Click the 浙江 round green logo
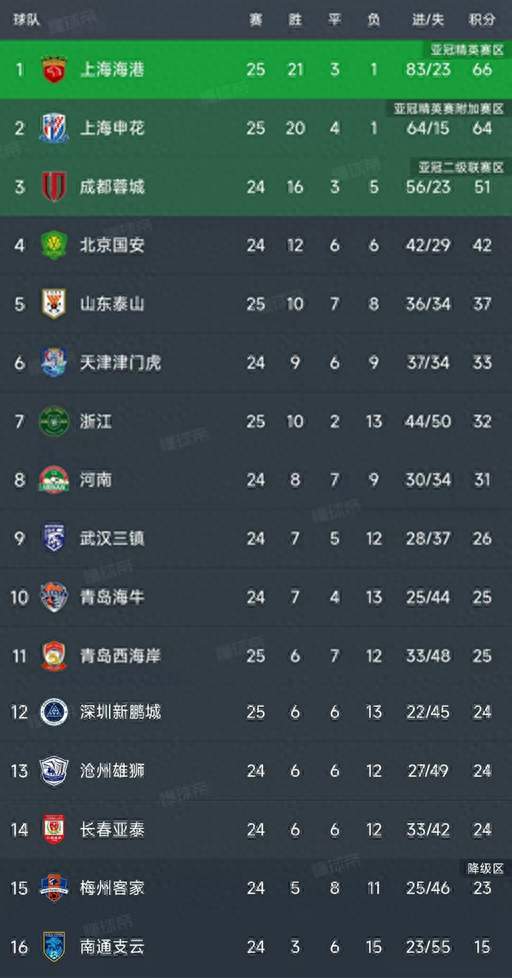 (54, 421)
